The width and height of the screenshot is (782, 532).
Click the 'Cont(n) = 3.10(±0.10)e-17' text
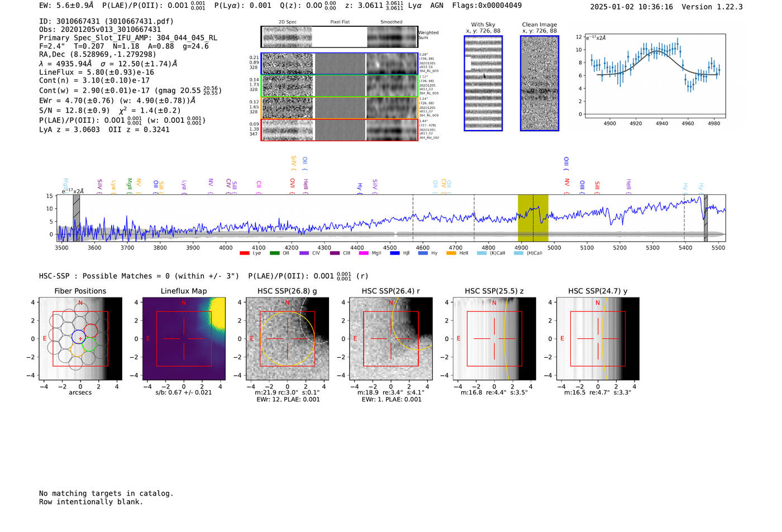click(94, 80)
